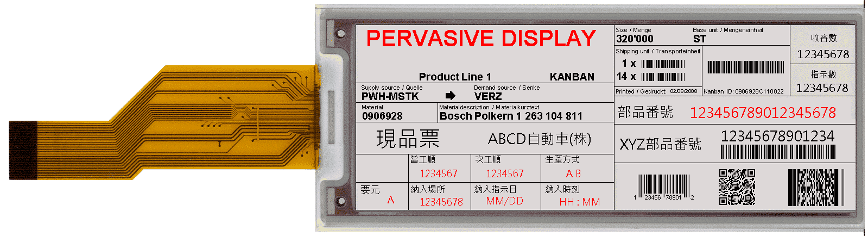Select the number 12345678901234
Viewport: 868px width, 236px height.
[x=777, y=136]
